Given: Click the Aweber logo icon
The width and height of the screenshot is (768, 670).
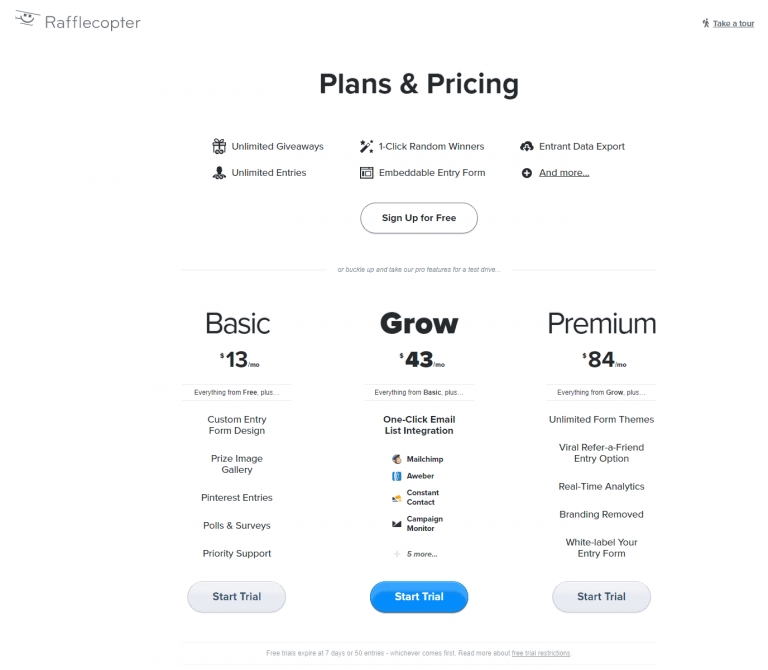Looking at the screenshot, I should click(x=397, y=476).
